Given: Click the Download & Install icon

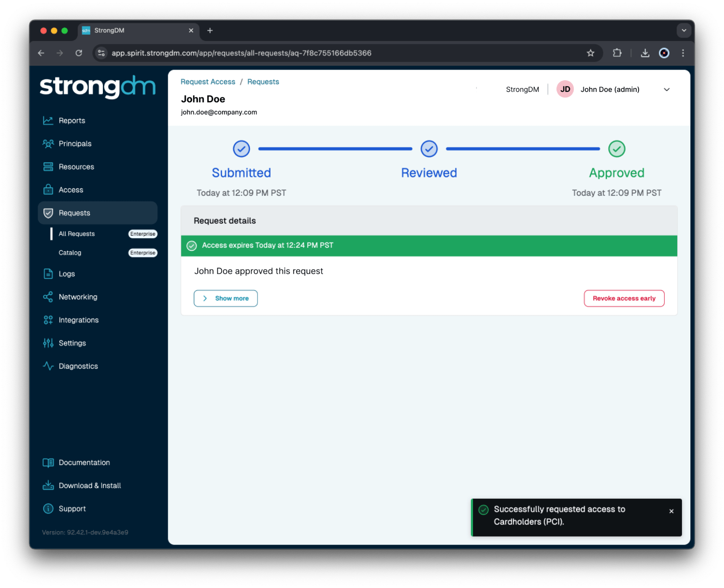Looking at the screenshot, I should click(x=48, y=485).
